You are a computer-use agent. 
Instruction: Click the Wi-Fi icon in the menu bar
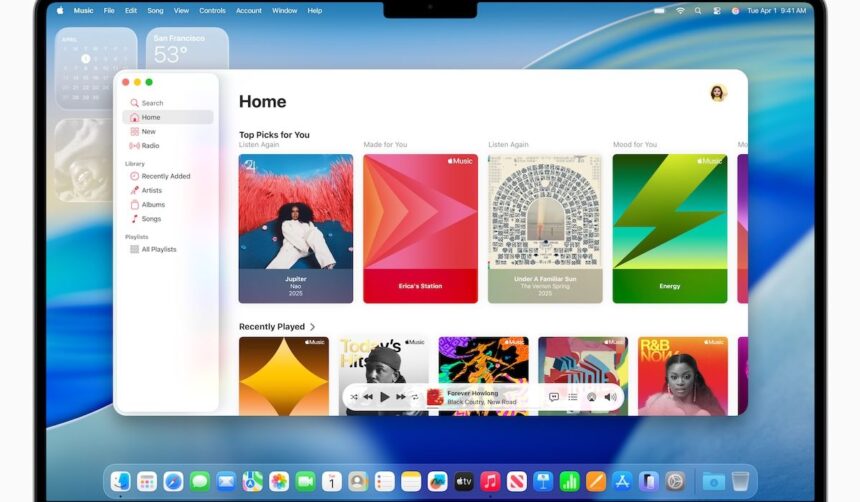pyautogui.click(x=680, y=10)
